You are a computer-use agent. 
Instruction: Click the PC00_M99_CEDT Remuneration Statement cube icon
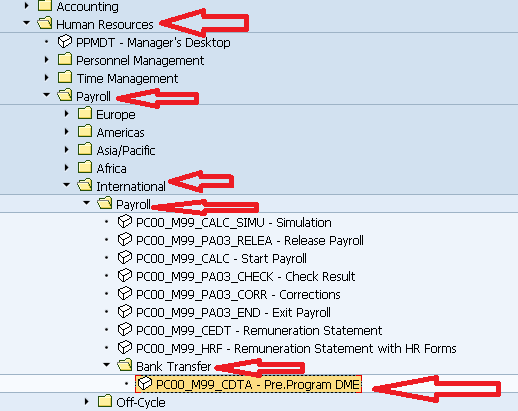tap(125, 330)
